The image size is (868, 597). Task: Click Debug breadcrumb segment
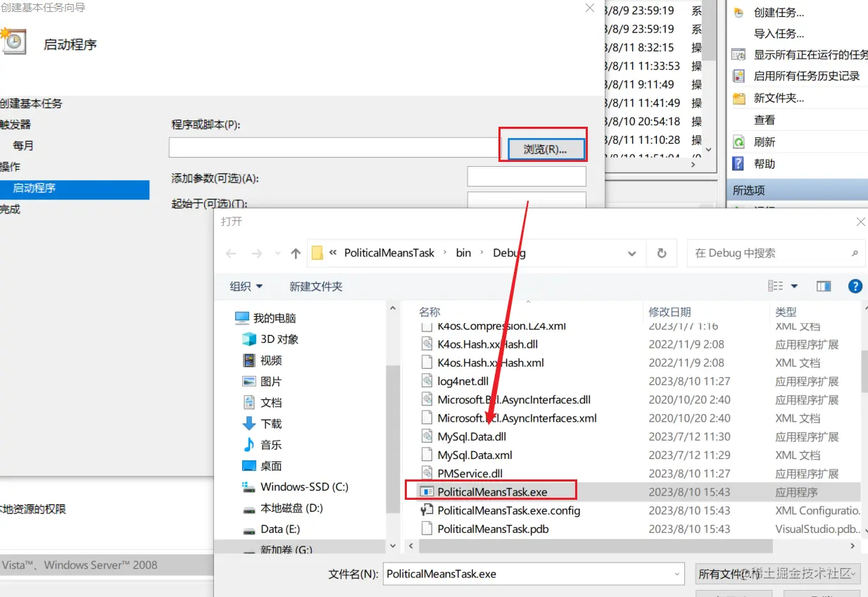pos(509,253)
